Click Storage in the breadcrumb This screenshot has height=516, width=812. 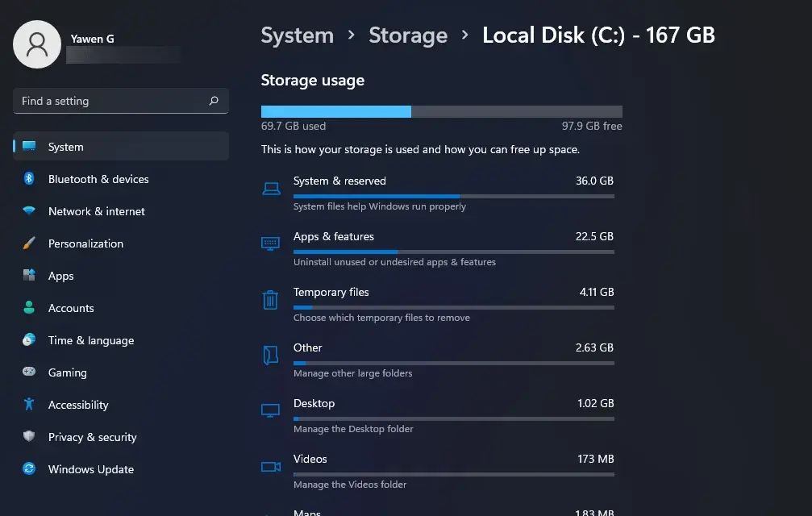(408, 35)
